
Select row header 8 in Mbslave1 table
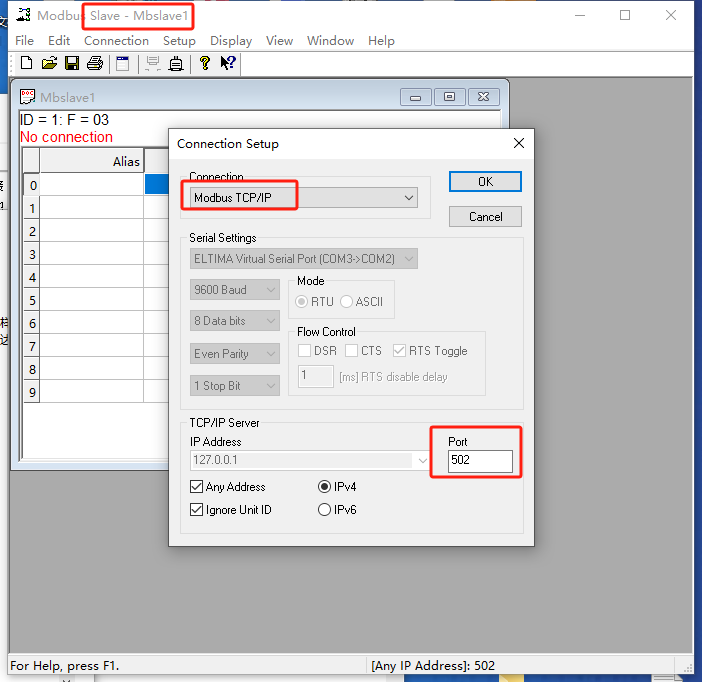(x=32, y=369)
